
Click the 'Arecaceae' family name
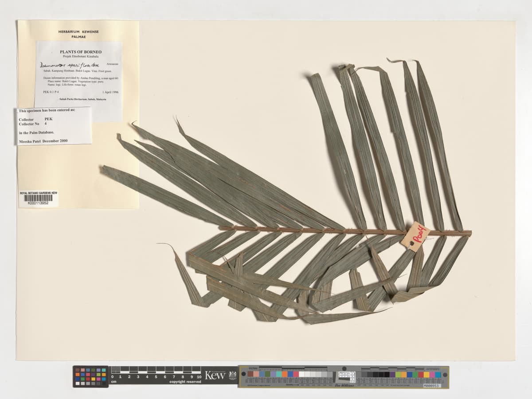pos(113,64)
